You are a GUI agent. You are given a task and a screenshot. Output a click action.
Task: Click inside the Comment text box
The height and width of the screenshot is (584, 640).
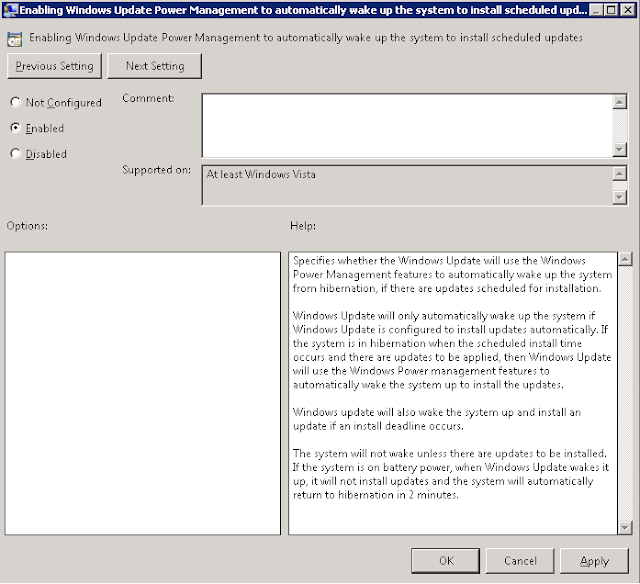407,125
